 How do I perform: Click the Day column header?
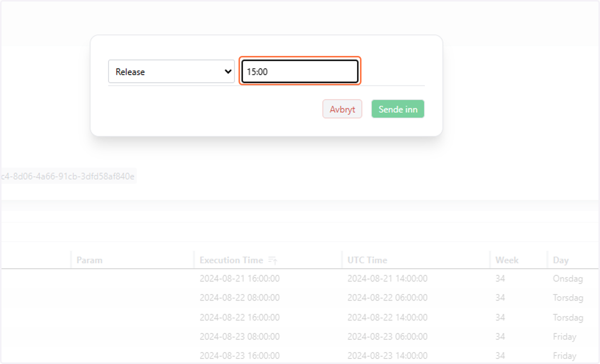click(x=560, y=260)
